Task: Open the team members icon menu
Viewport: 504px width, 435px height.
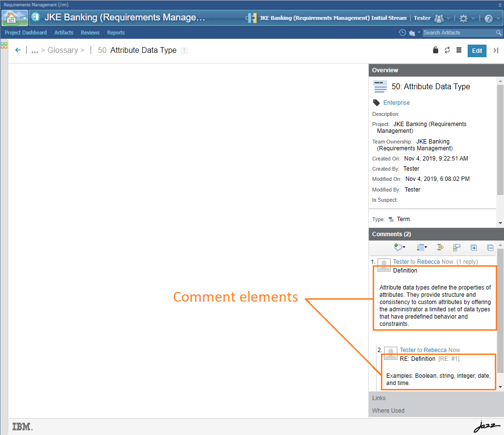Action: (439, 18)
